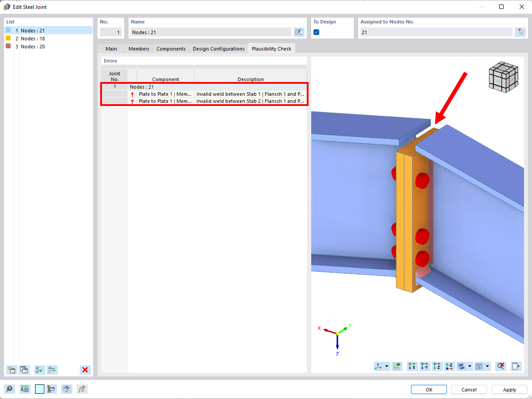View model in X direction
This screenshot has width=532, height=399.
click(412, 366)
